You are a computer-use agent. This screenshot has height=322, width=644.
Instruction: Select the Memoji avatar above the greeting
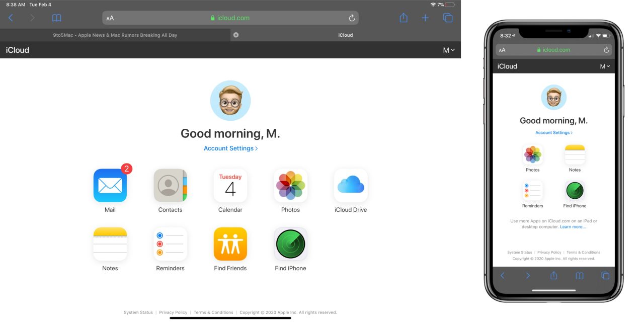(x=230, y=100)
